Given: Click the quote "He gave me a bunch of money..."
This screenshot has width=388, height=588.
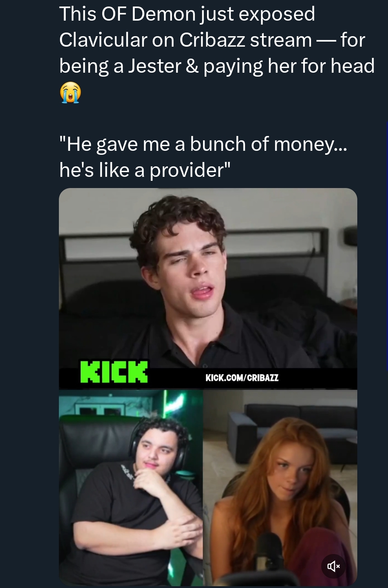Looking at the screenshot, I should (203, 144).
